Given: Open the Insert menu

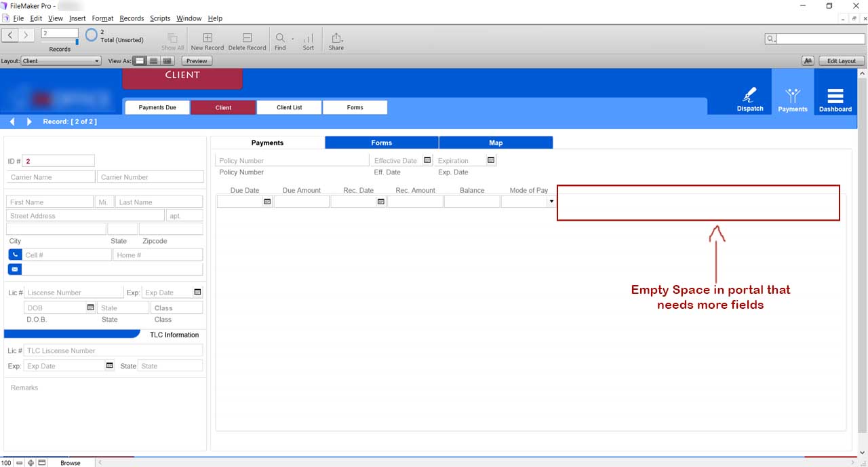Looking at the screenshot, I should coord(77,18).
